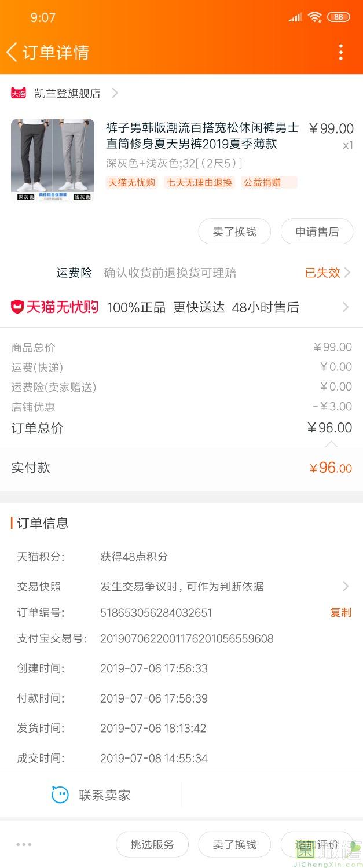Viewport: 363px width, 868px height.
Task: Tap the battery indicator icon
Action: pos(338,17)
